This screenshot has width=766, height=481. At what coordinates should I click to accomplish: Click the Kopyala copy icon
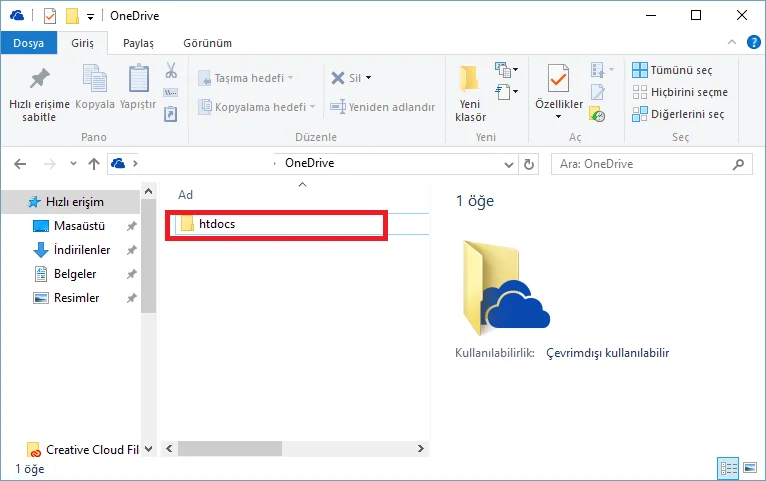(x=95, y=78)
